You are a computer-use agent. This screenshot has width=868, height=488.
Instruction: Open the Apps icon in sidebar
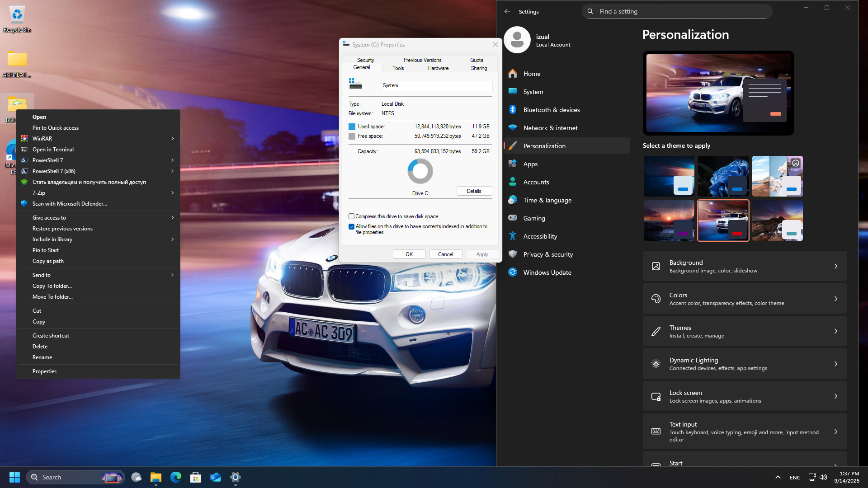click(x=513, y=164)
